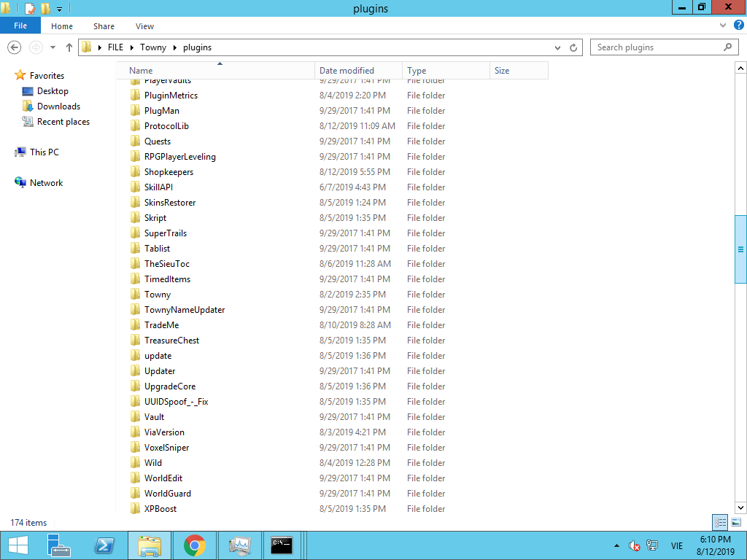Select Favorites in the navigation pane
This screenshot has height=560, width=747.
[x=47, y=75]
